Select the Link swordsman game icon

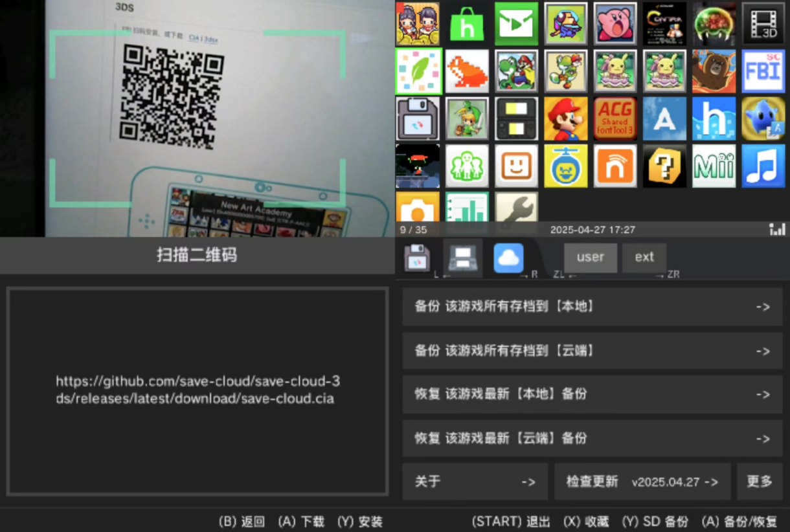coord(467,118)
